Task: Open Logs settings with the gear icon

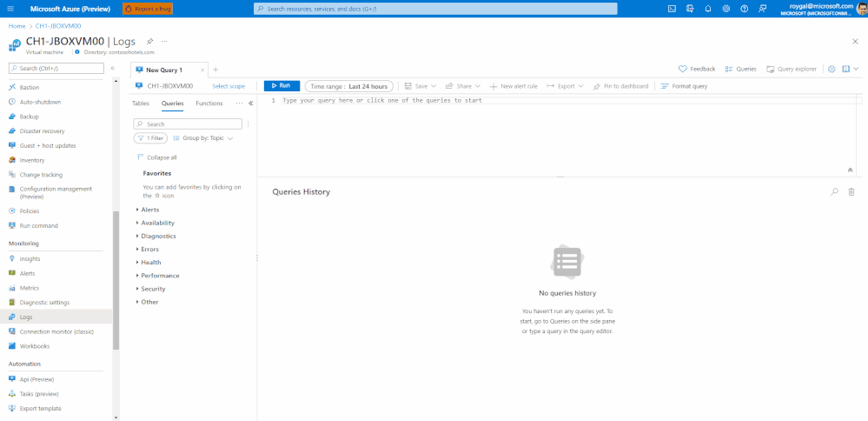Action: pos(832,70)
